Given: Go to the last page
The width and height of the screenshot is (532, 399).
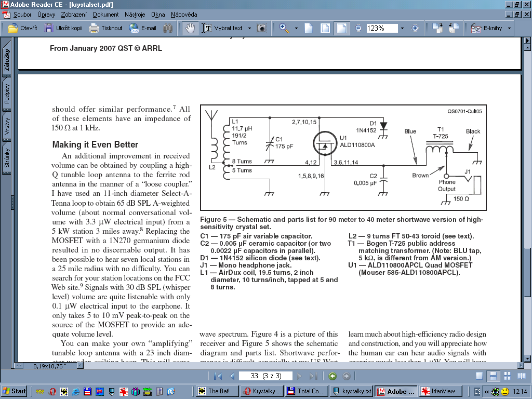Looking at the screenshot, I should tap(313, 376).
